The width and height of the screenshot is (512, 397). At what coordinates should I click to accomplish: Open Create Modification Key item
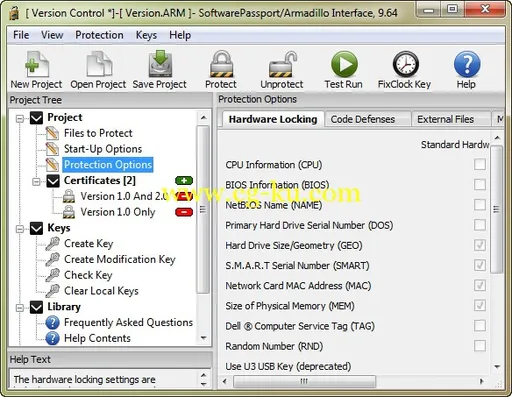point(120,259)
